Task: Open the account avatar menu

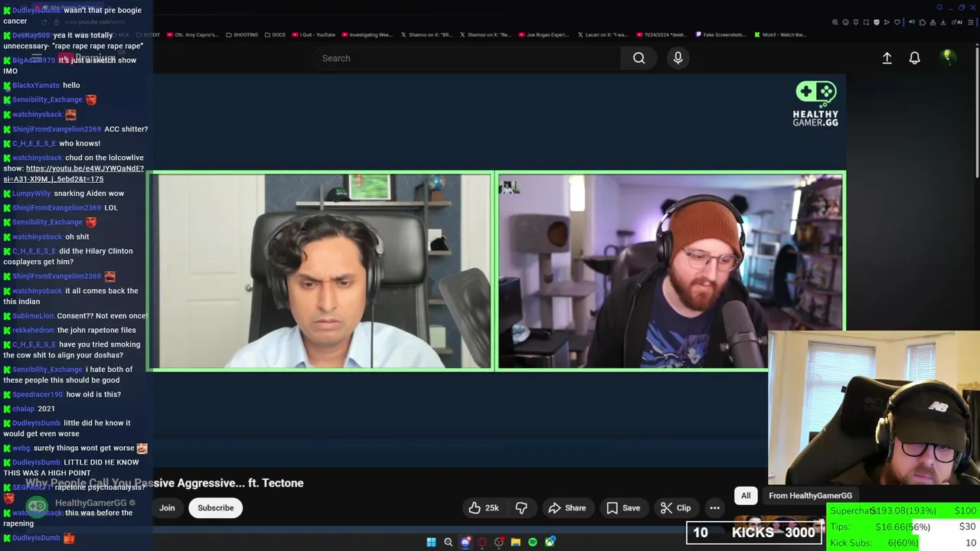Action: (947, 57)
